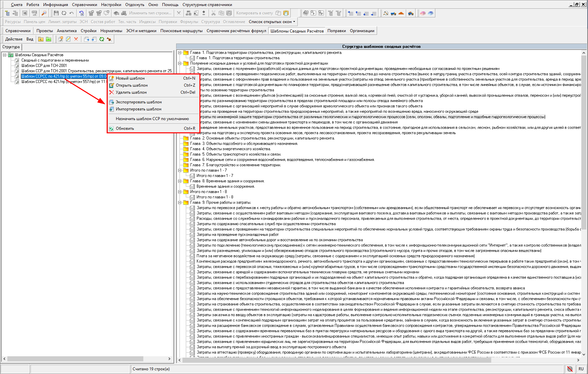Click the magnifier search icon in the toolbar
The image size is (588, 374).
[x=44, y=13]
